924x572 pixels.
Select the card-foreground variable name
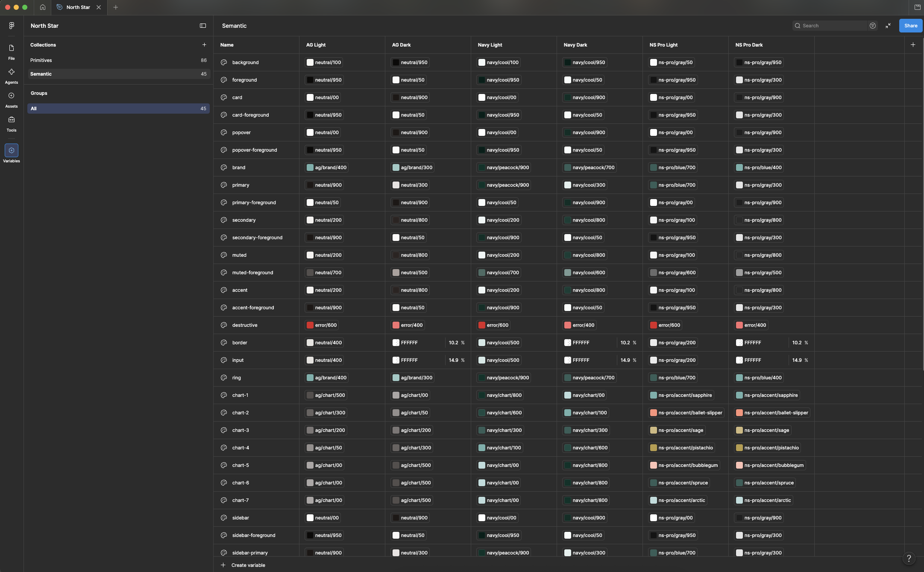(250, 115)
